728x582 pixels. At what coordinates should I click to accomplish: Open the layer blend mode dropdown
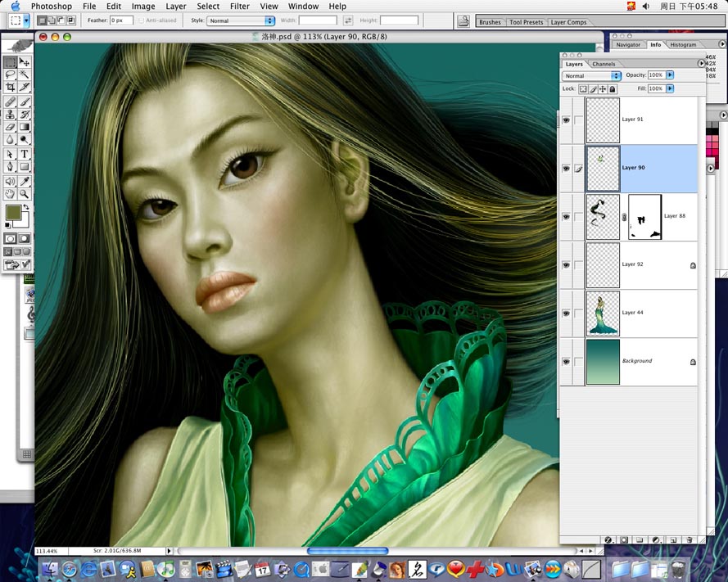(591, 75)
